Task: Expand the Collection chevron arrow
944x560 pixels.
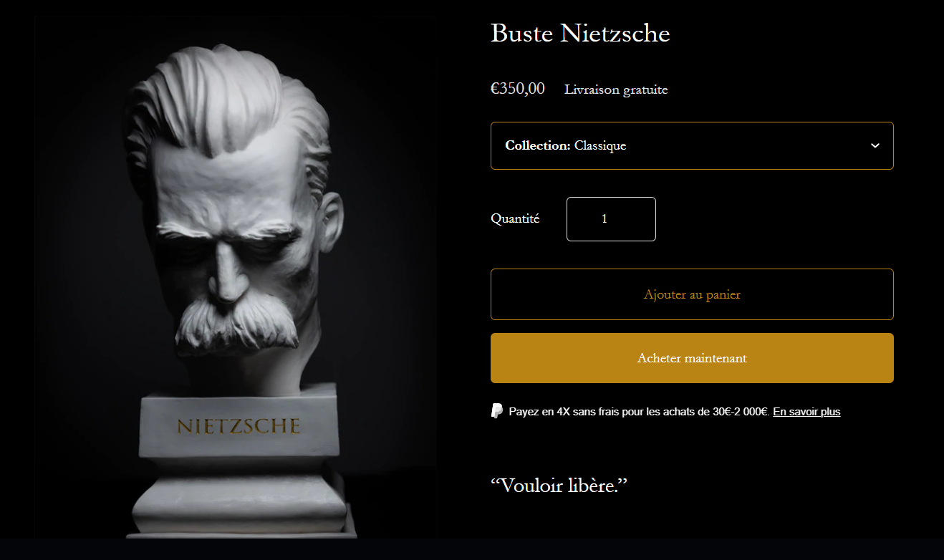Action: coord(875,145)
